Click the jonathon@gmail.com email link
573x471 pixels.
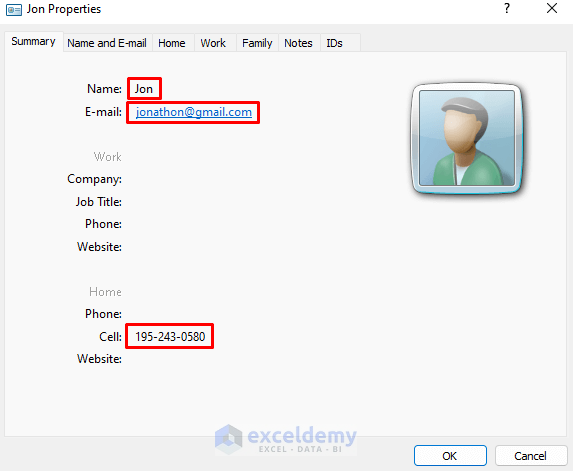point(194,112)
